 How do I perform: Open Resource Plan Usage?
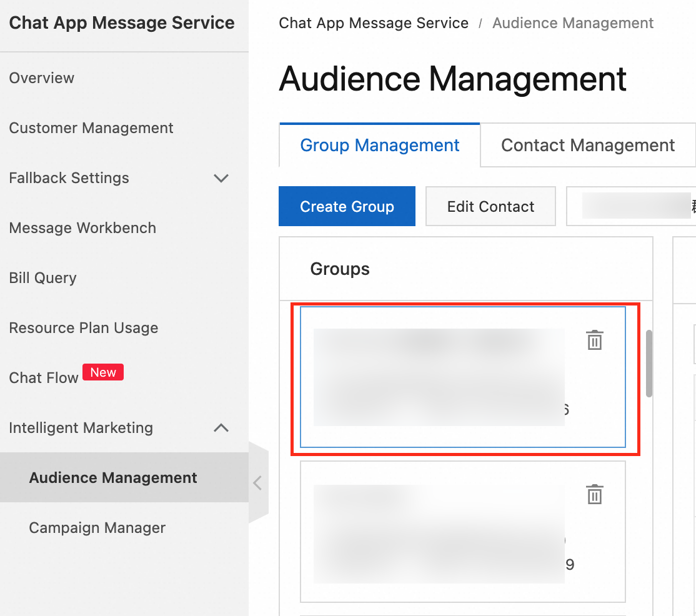84,328
